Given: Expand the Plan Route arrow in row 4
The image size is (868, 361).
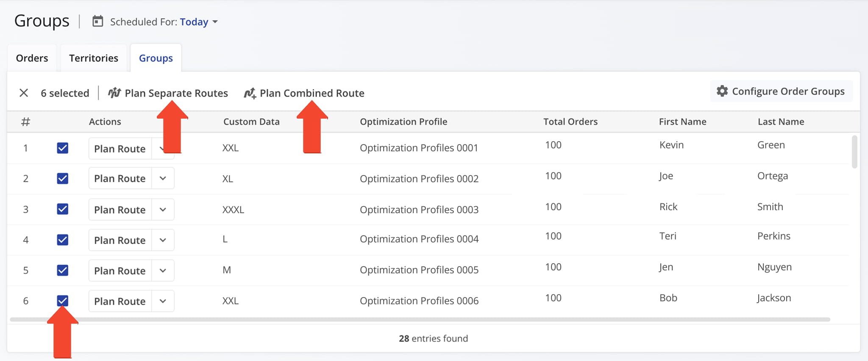Looking at the screenshot, I should click(x=163, y=240).
